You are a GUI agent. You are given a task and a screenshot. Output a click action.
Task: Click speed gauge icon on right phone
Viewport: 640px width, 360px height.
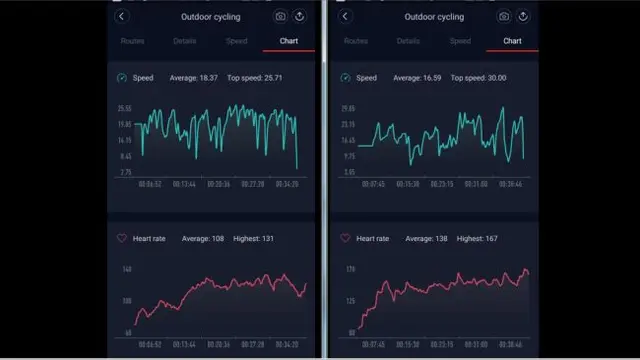[345, 78]
